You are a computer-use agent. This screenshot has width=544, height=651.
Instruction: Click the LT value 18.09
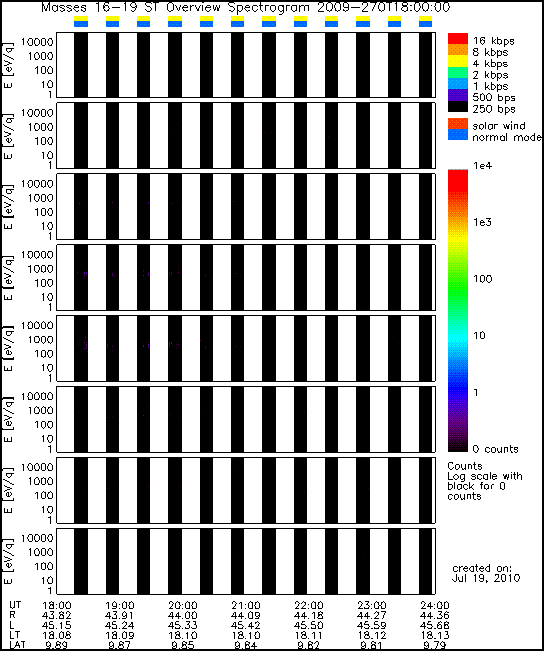tap(120, 635)
